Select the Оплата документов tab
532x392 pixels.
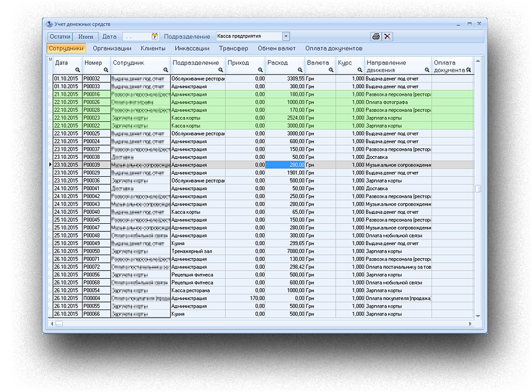334,48
